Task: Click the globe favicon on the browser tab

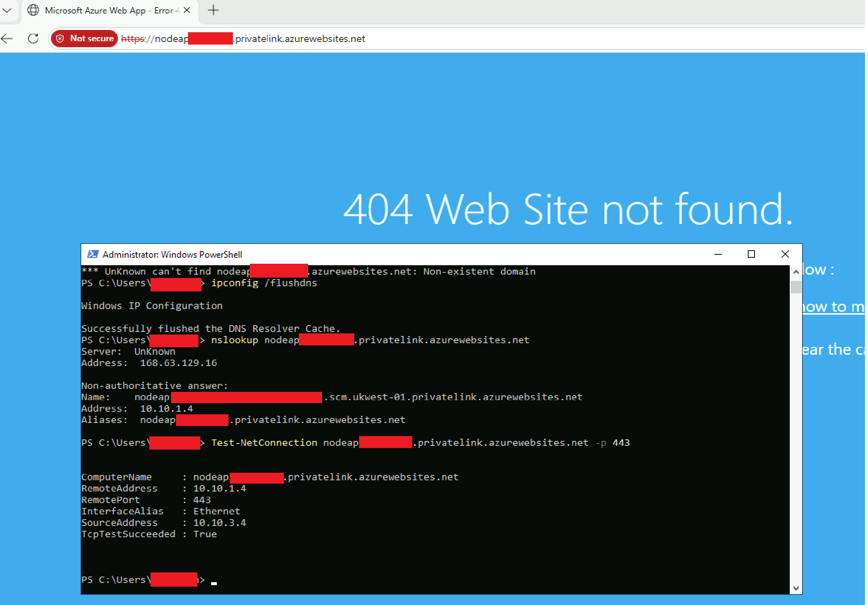Action: [x=33, y=10]
